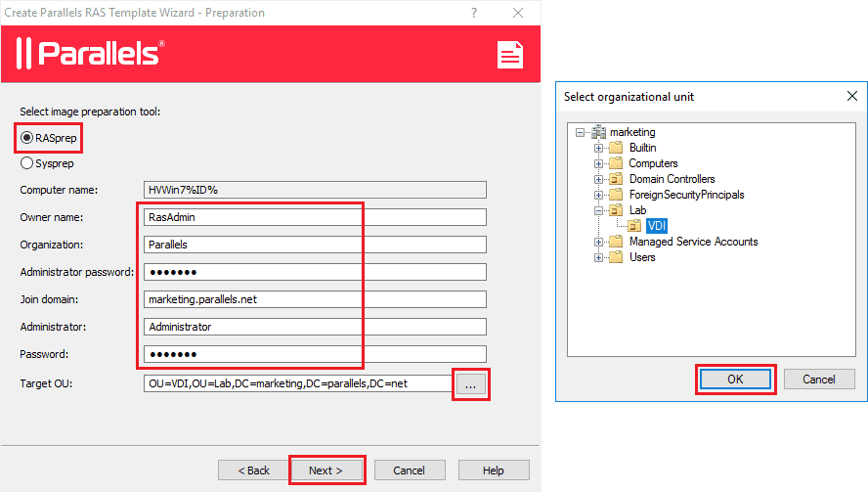
Task: Select ForeignSecurityPrincipals in the tree
Action: point(686,195)
